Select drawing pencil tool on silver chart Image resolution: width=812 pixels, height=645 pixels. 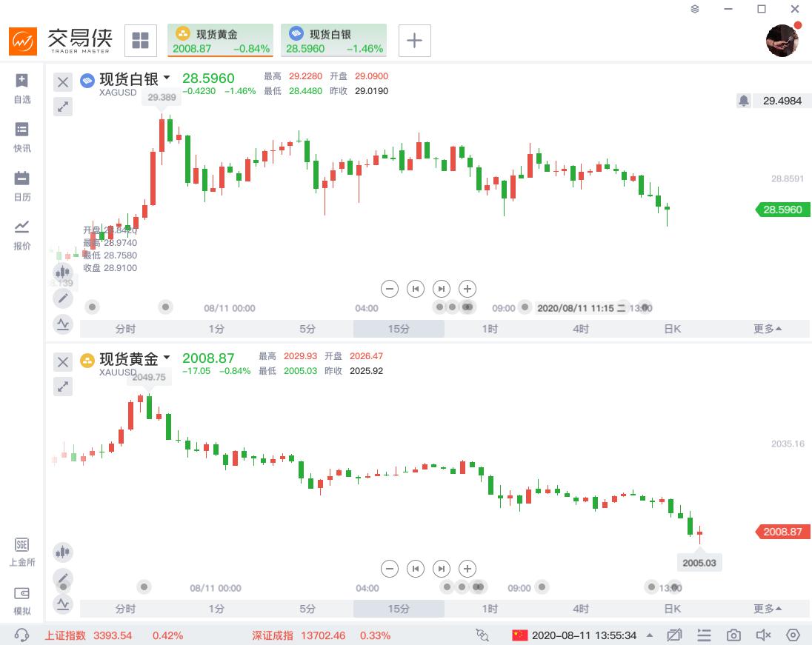[63, 298]
